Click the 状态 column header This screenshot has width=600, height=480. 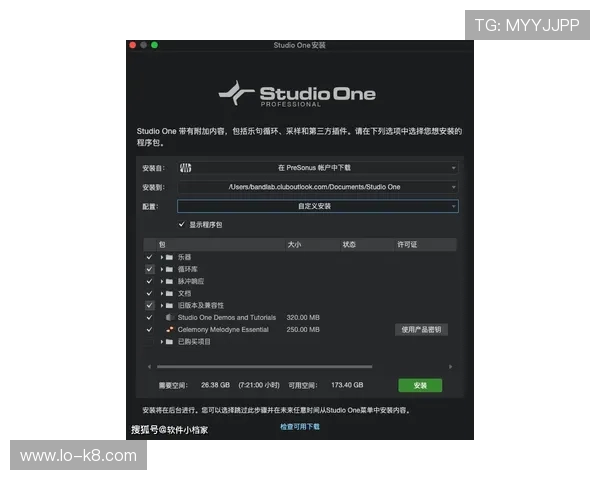pyautogui.click(x=367, y=245)
